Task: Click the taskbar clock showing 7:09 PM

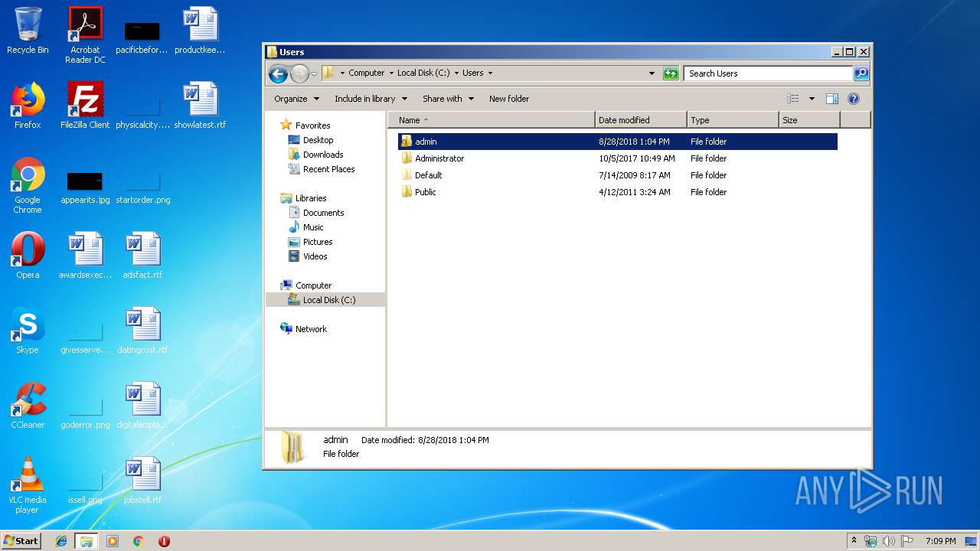Action: (x=940, y=541)
